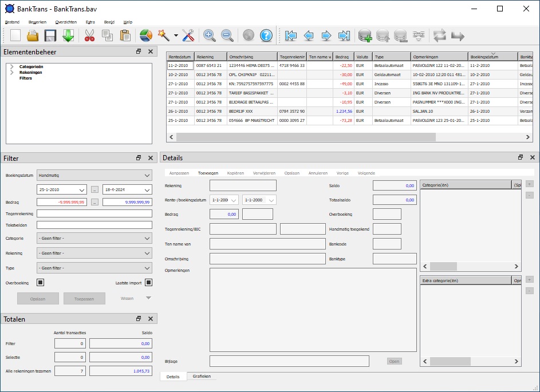The image size is (540, 392).
Task: Open the Categorie filter dropdown
Action: [94, 238]
